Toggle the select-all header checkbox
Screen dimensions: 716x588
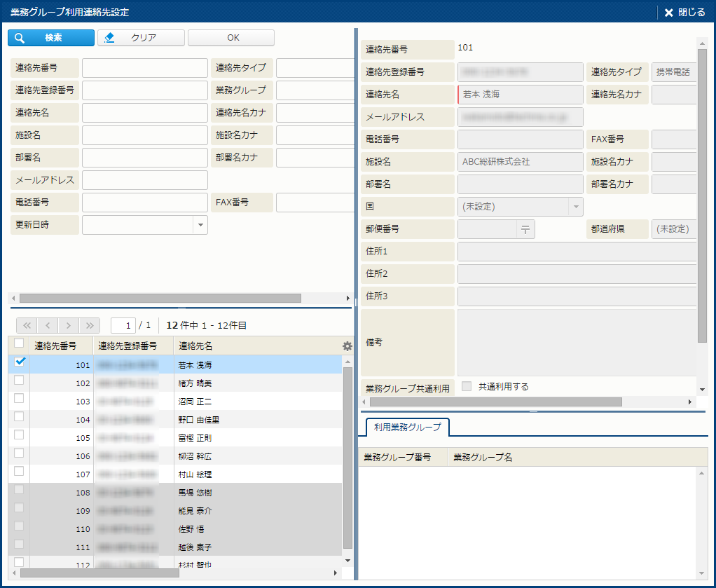(x=19, y=343)
